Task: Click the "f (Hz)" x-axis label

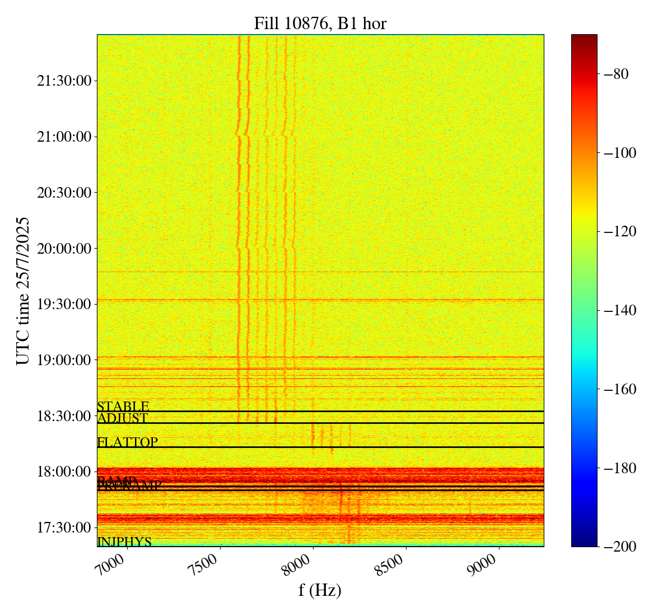Action: click(x=320, y=591)
